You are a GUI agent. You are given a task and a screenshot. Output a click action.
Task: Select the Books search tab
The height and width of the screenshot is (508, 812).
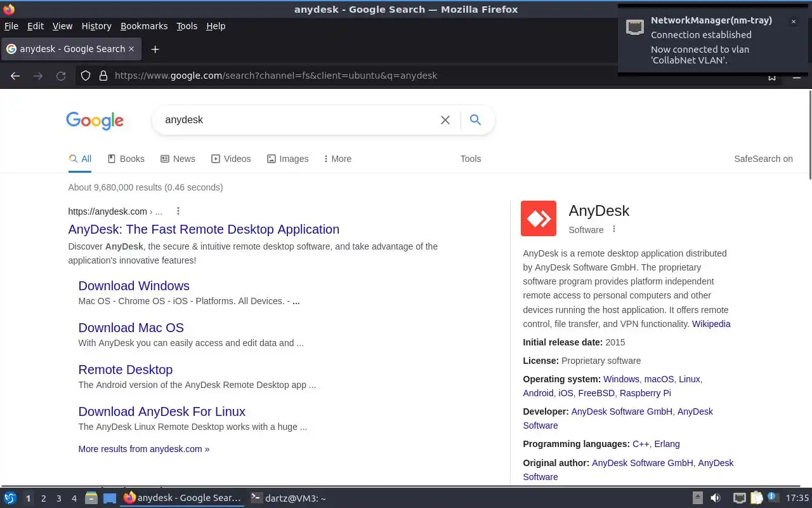126,159
